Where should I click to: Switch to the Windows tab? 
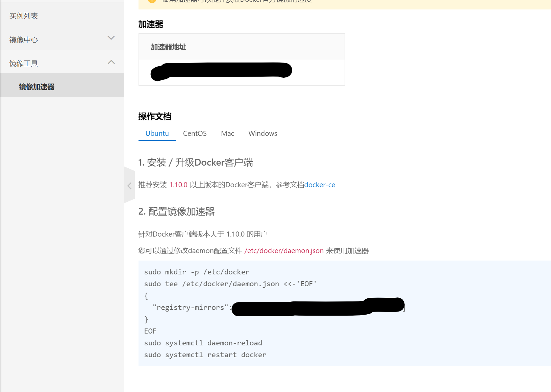263,133
